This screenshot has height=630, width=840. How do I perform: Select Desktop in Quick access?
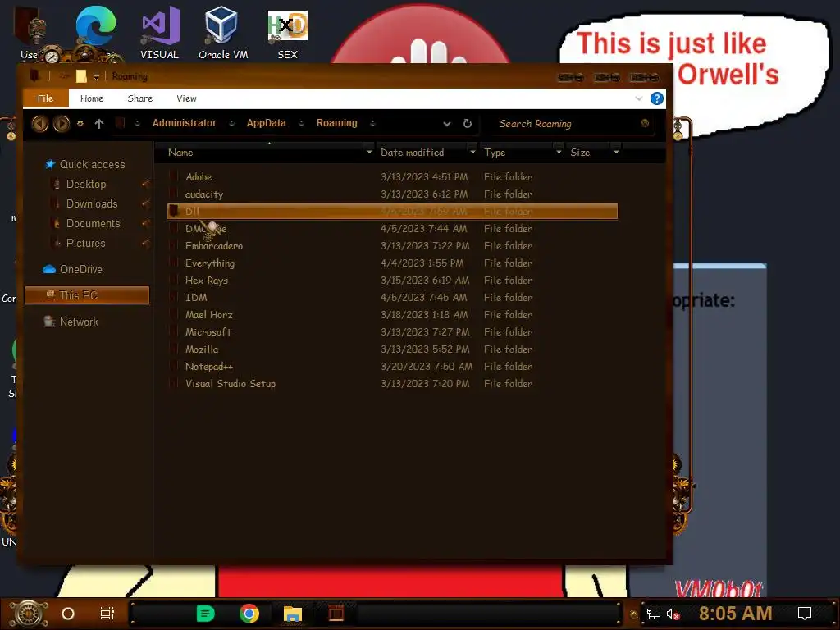click(85, 184)
